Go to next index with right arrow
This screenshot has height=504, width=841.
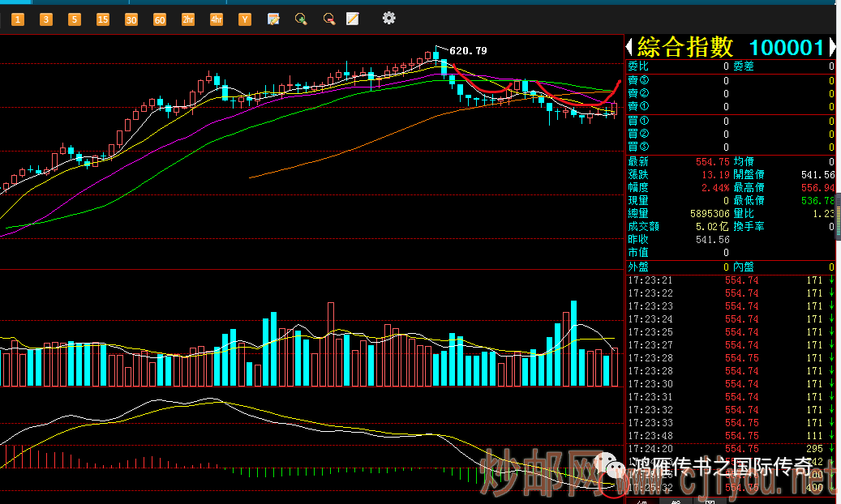tap(832, 48)
